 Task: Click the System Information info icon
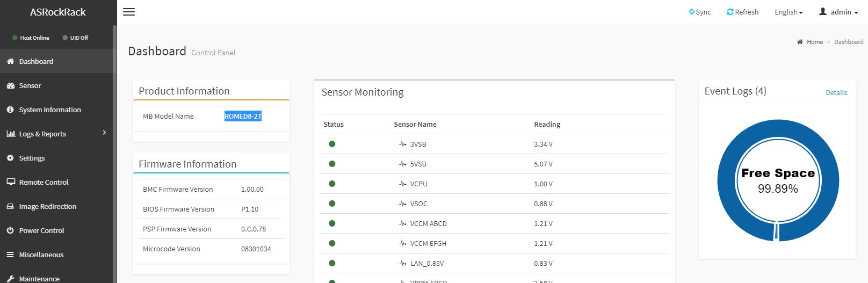point(10,110)
